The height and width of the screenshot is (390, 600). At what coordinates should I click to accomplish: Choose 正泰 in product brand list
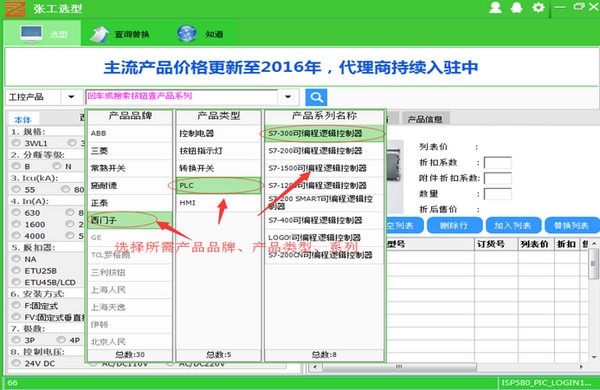tap(130, 203)
